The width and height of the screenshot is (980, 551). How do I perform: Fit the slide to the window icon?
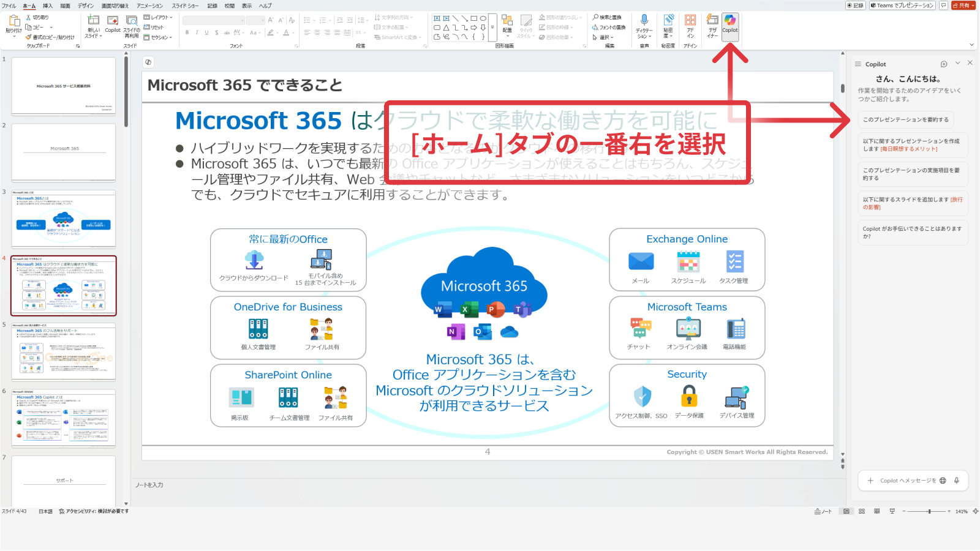point(976,511)
